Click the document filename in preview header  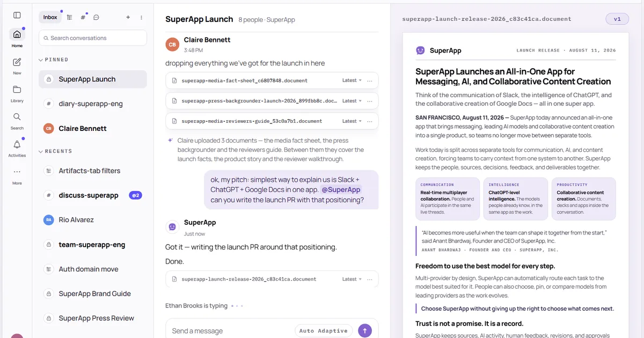coord(487,19)
